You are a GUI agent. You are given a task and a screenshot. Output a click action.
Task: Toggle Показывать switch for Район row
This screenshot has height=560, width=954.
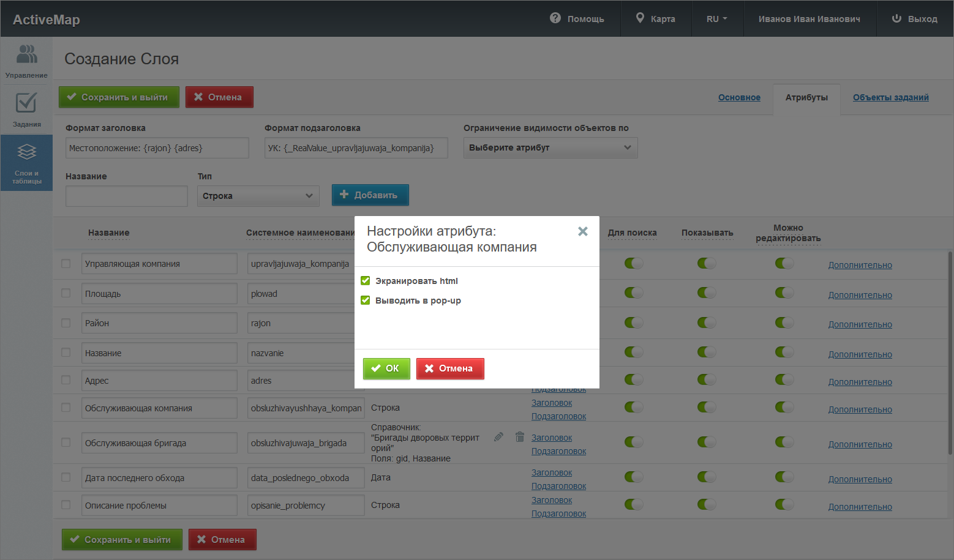coord(707,323)
